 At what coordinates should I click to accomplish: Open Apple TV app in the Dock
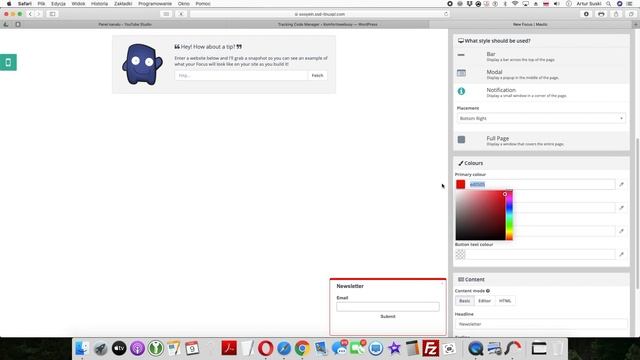119,348
